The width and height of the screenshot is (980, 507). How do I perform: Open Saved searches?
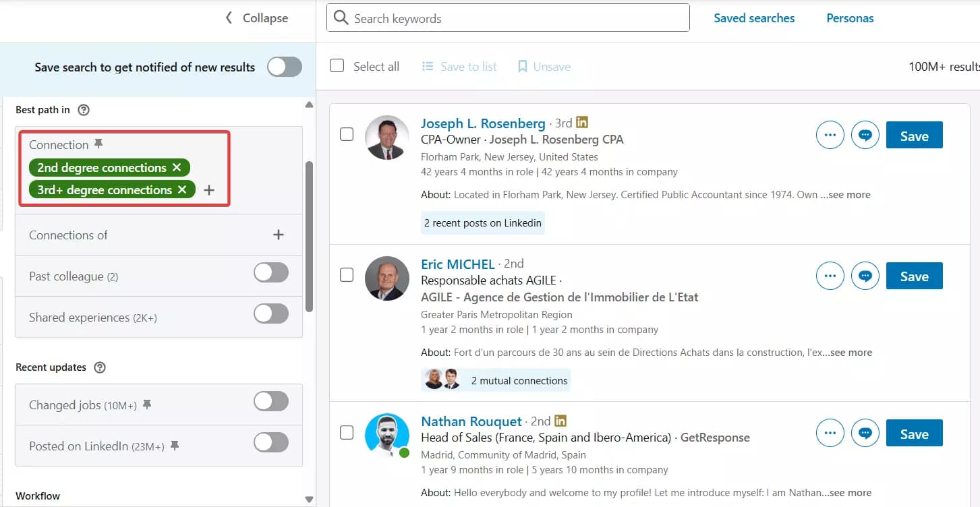[754, 18]
